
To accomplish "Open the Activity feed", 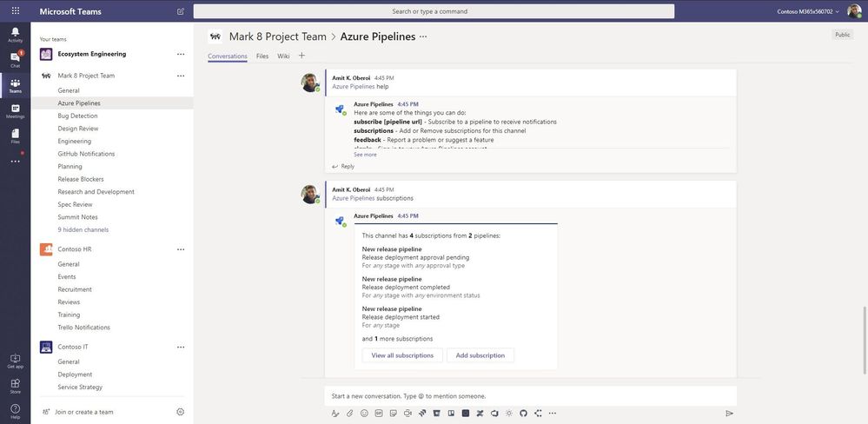I will click(15, 34).
